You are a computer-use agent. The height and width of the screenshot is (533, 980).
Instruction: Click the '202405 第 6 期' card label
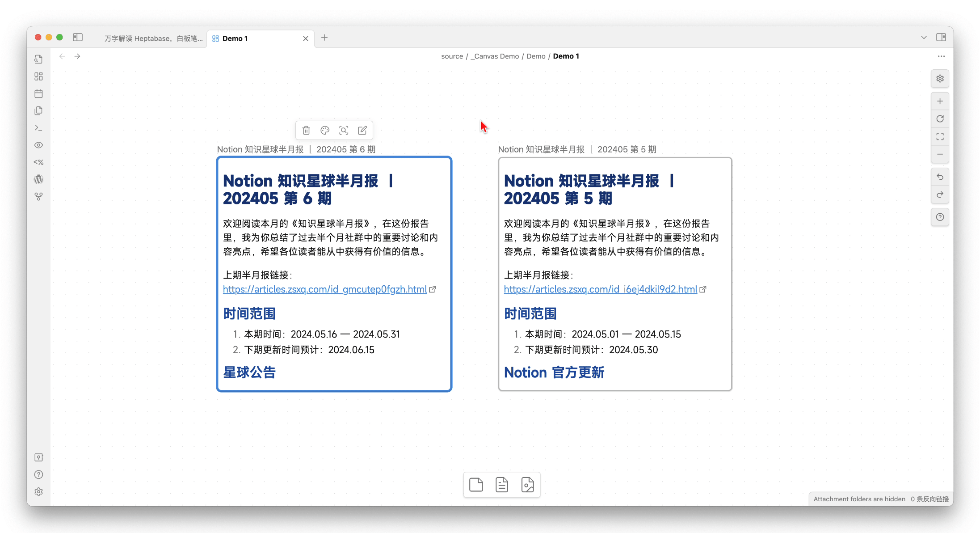click(296, 149)
